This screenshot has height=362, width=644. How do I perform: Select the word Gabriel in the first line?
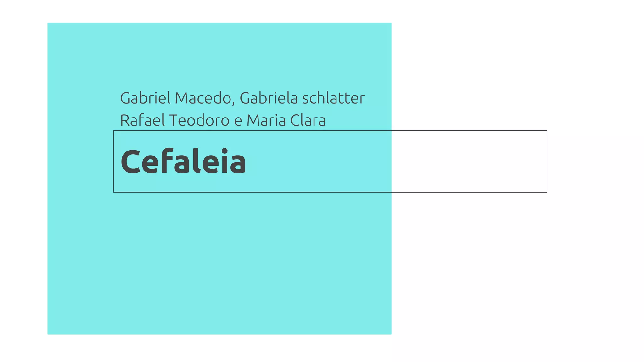146,98
